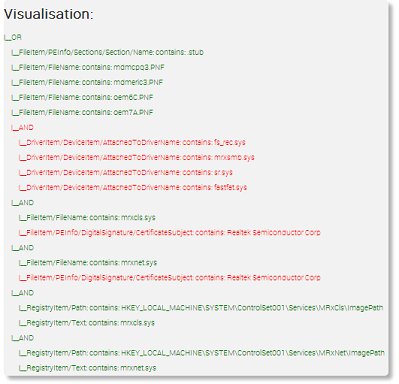Select FileName contains mdmcpq3.PNF item
Image resolution: width=399 pixels, height=384 pixels.
click(88, 67)
